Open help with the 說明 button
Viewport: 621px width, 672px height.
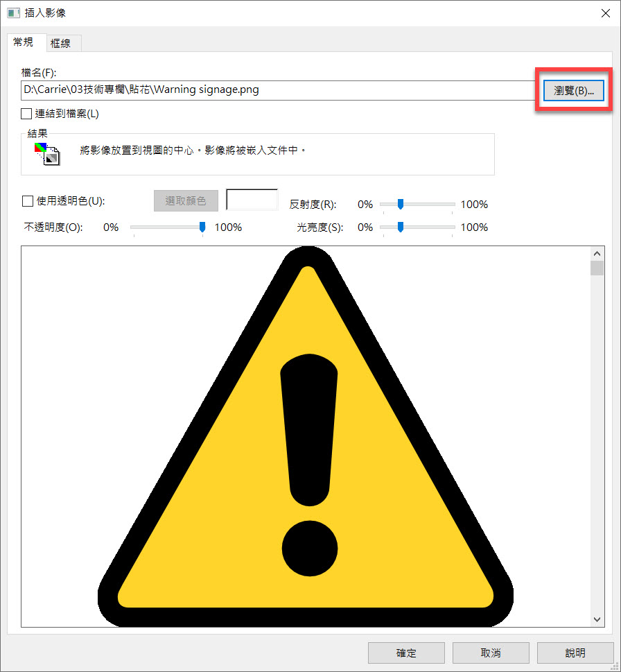(575, 653)
